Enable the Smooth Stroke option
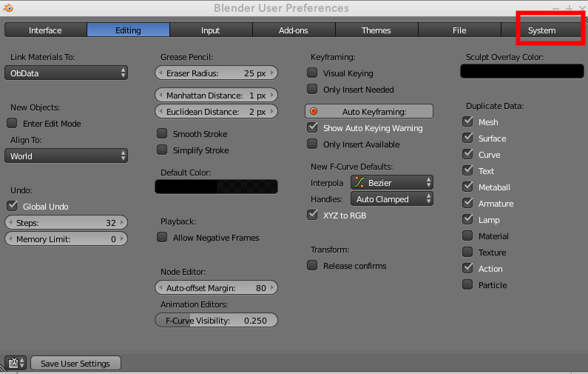Screen dimensions: 588x374 (162, 133)
